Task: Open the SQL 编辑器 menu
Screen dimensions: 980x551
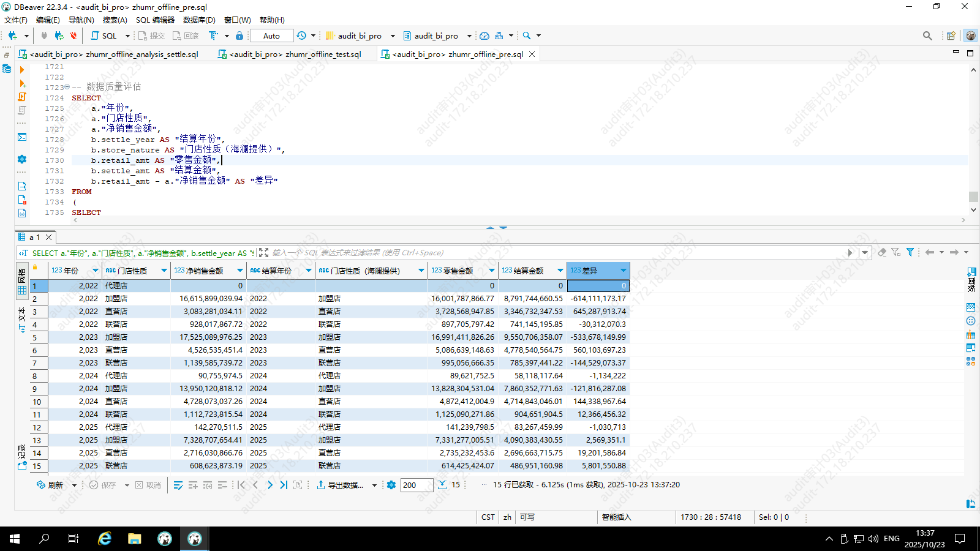Action: (x=155, y=20)
